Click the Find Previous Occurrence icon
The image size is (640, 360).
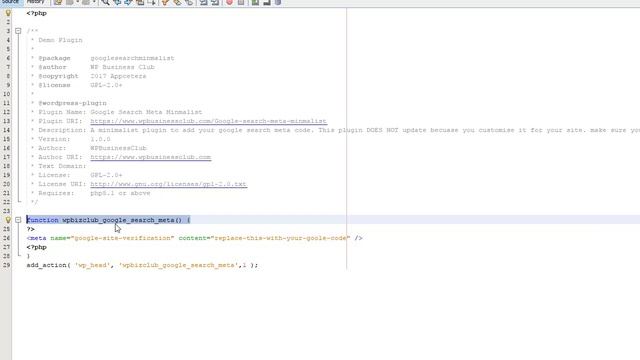[x=117, y=2]
